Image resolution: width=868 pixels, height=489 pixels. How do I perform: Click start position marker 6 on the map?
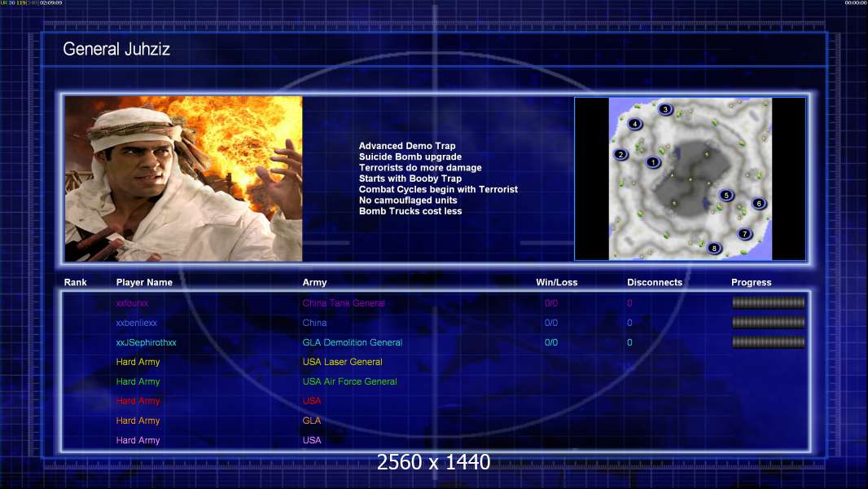pos(759,203)
